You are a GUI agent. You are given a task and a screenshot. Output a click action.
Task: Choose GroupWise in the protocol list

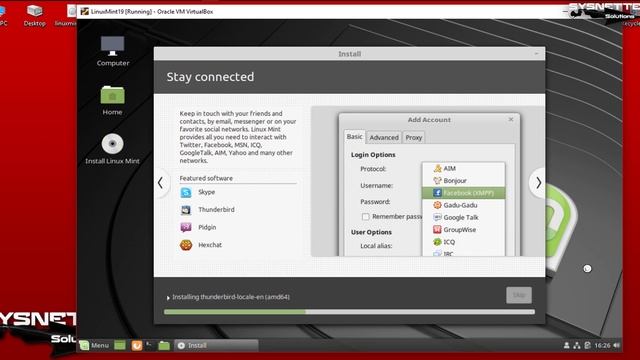[x=463, y=229]
